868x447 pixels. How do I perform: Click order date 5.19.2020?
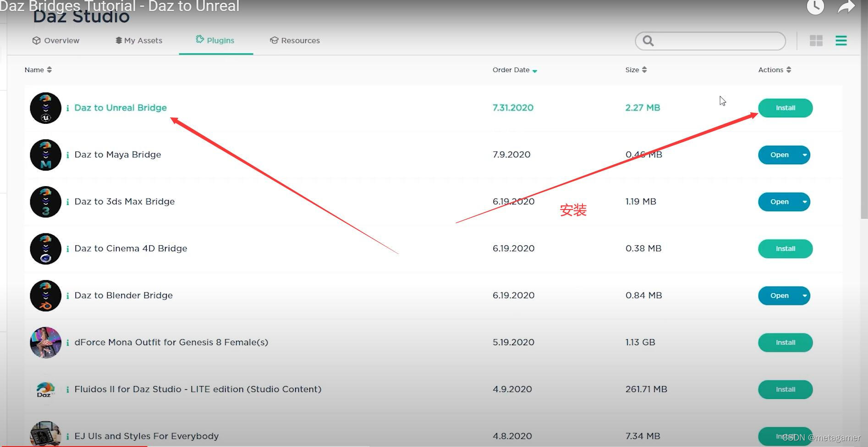point(513,342)
